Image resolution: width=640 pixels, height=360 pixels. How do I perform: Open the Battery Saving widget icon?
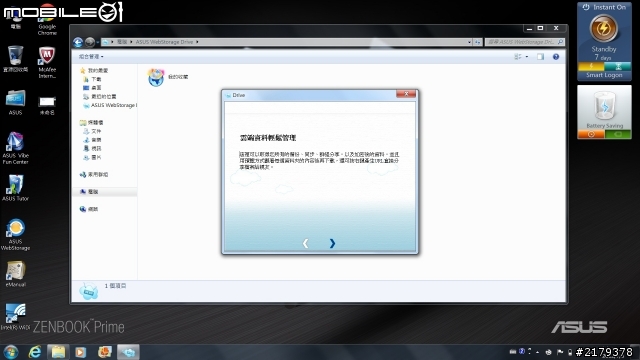click(x=604, y=107)
